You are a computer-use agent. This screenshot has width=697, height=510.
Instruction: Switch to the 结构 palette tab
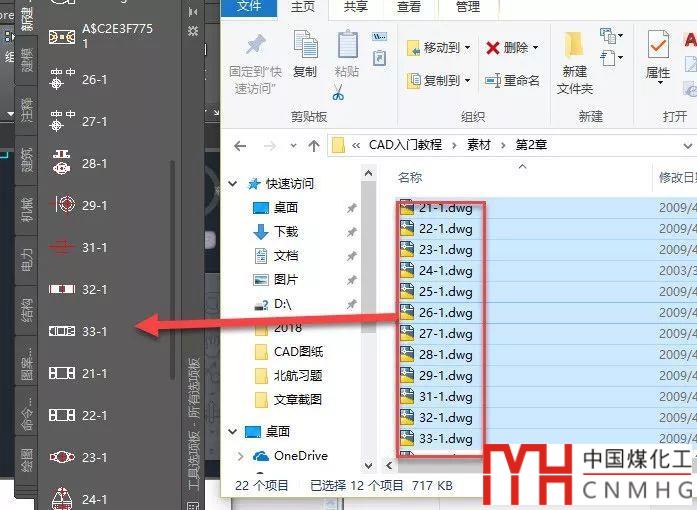point(26,310)
